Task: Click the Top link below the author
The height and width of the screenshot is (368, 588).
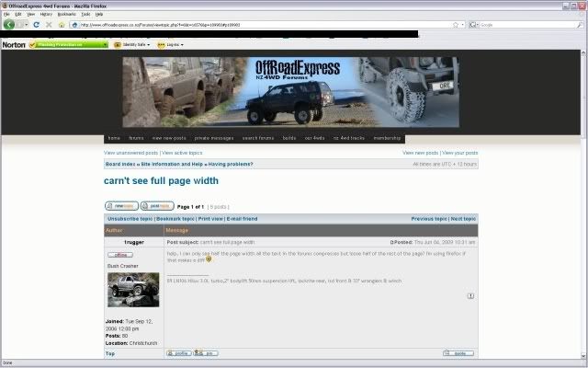Action: [110, 353]
